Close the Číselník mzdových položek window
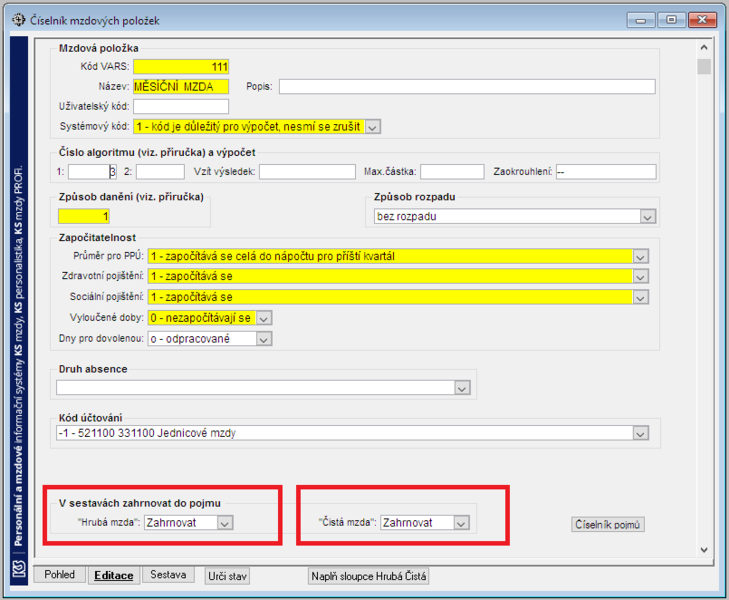The width and height of the screenshot is (729, 600). point(702,20)
